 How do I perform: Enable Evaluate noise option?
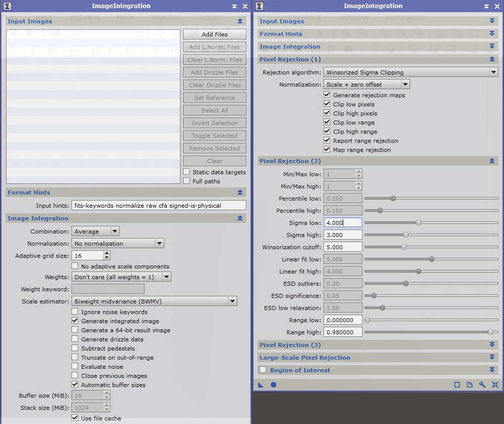(75, 367)
